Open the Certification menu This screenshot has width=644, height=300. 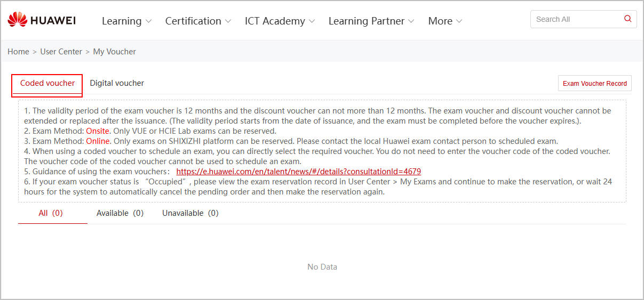193,21
